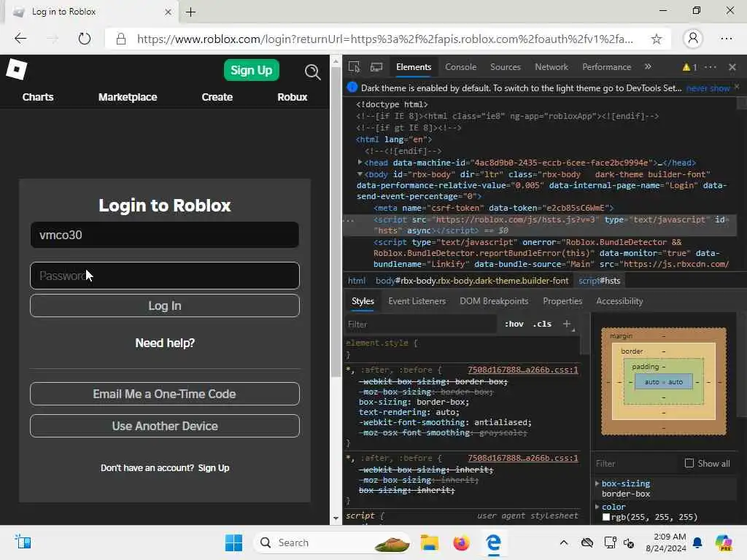Screen dimensions: 747x560
Task: View site lock information icon
Action: [x=121, y=39]
